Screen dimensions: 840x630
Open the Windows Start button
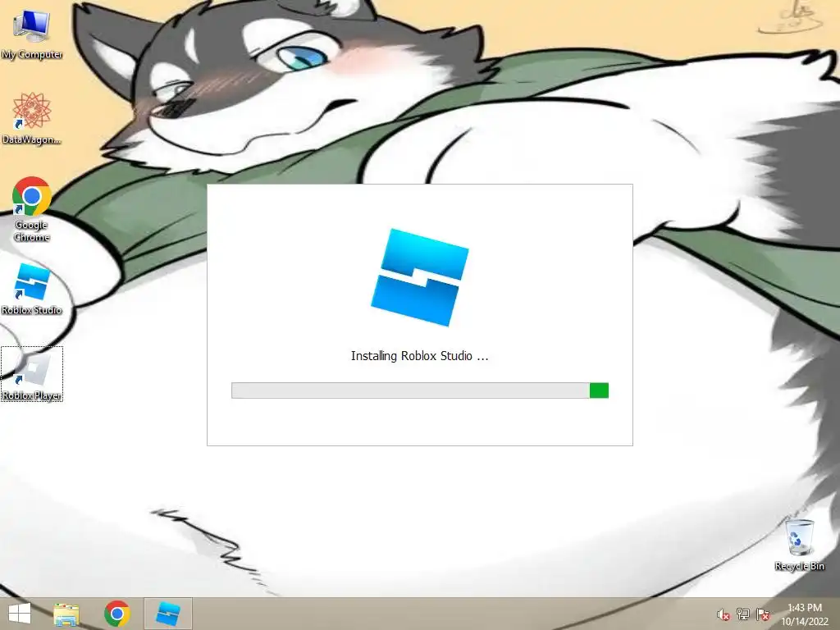point(20,614)
